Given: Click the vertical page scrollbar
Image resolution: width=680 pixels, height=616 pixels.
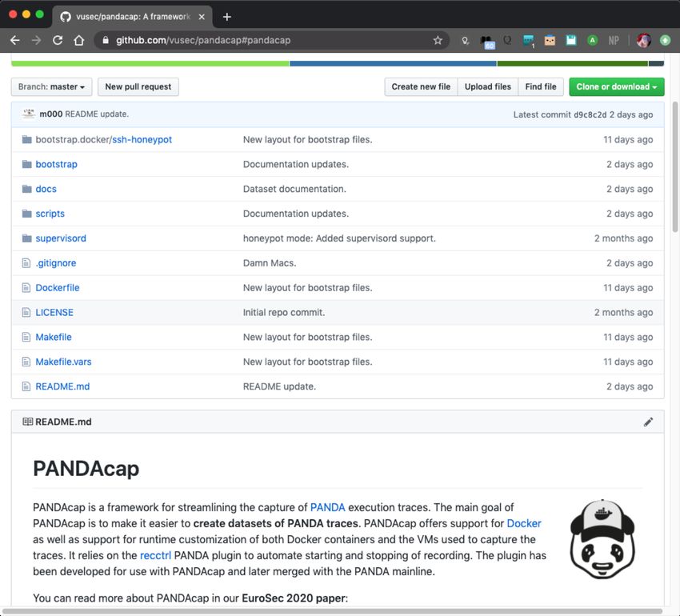Looking at the screenshot, I should [x=674, y=167].
